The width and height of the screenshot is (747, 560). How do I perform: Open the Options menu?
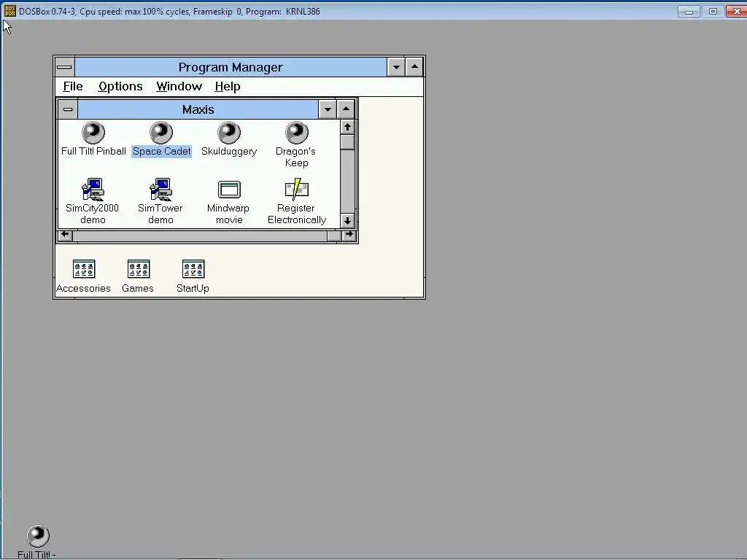click(x=120, y=87)
